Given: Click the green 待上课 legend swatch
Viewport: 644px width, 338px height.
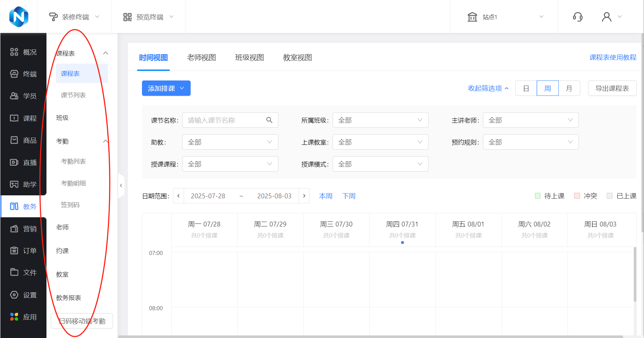Looking at the screenshot, I should pos(538,196).
